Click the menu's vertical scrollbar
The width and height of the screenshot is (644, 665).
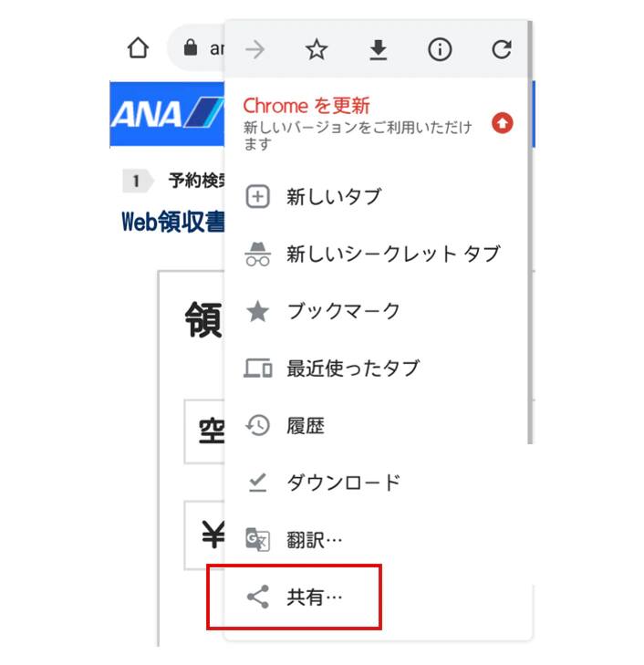point(530,232)
